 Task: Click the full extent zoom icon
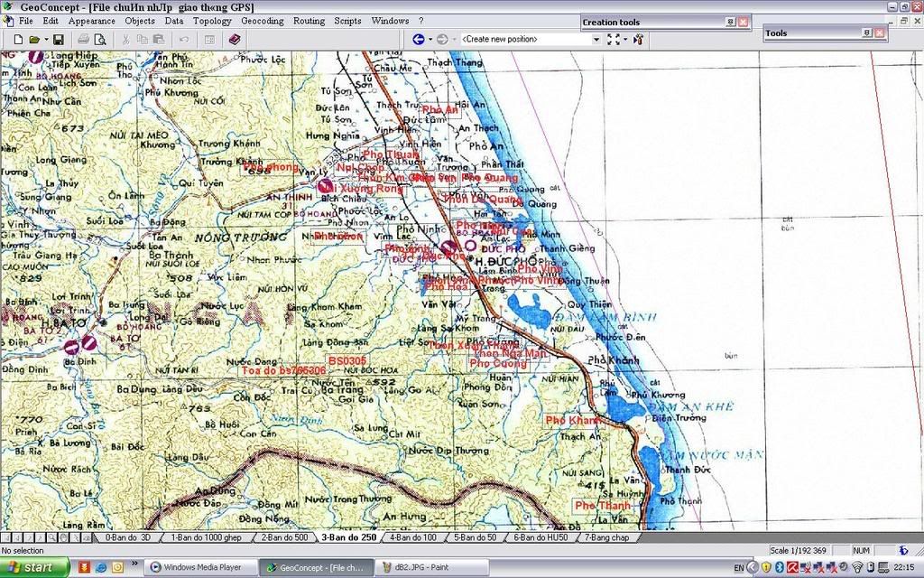614,40
